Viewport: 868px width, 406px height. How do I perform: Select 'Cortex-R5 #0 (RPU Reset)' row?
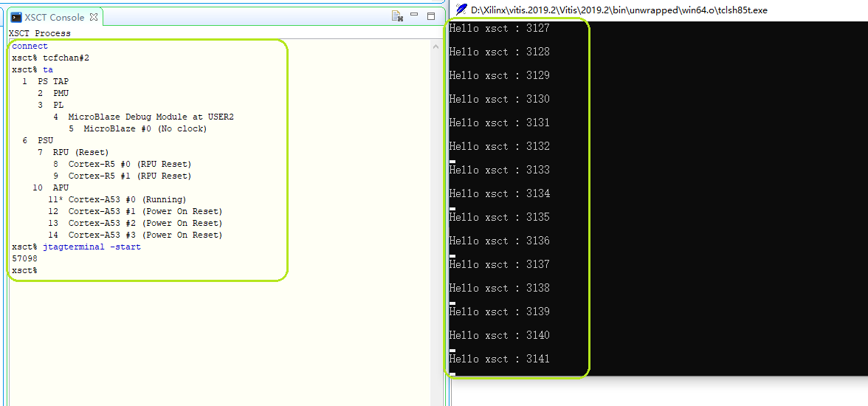point(122,164)
